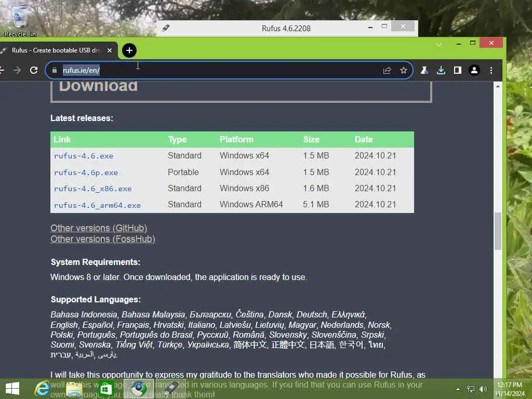Bookmark this page with the star icon
The width and height of the screenshot is (532, 399).
click(403, 70)
